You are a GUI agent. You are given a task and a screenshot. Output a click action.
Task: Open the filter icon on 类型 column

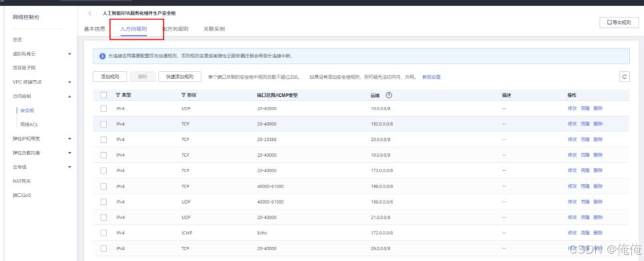[118, 95]
